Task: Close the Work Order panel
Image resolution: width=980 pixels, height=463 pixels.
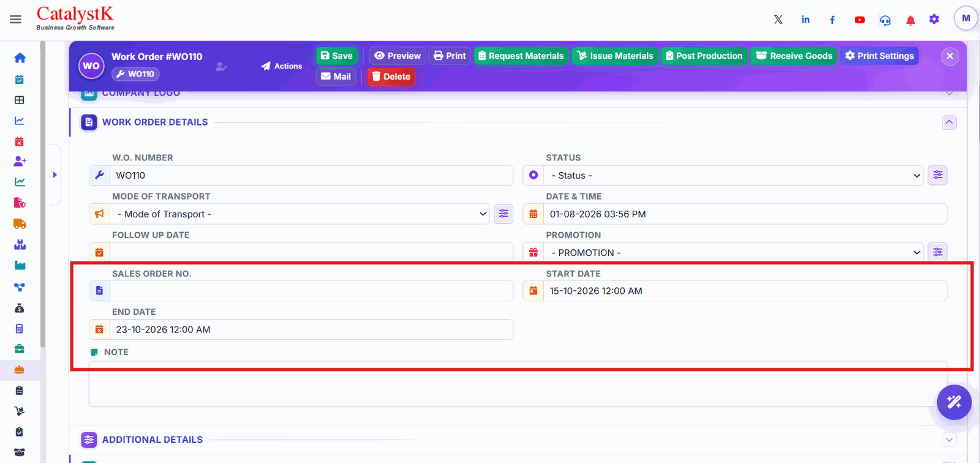Action: [950, 56]
